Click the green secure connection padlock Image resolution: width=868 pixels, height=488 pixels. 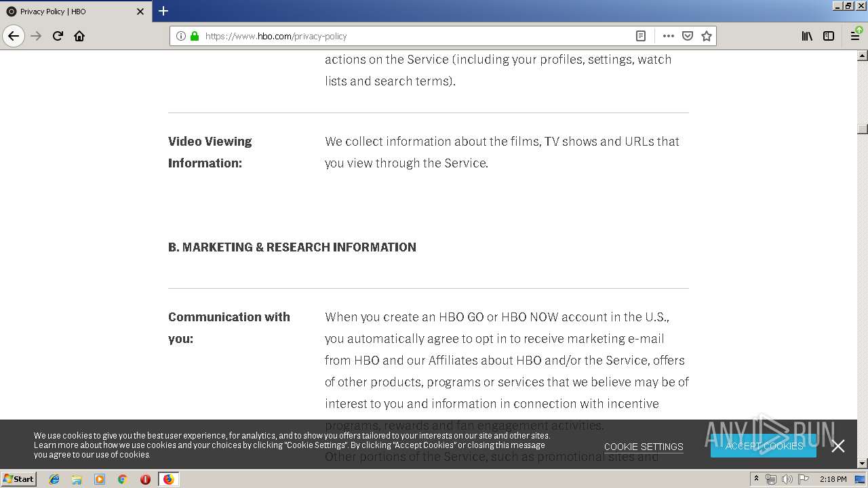click(x=195, y=36)
